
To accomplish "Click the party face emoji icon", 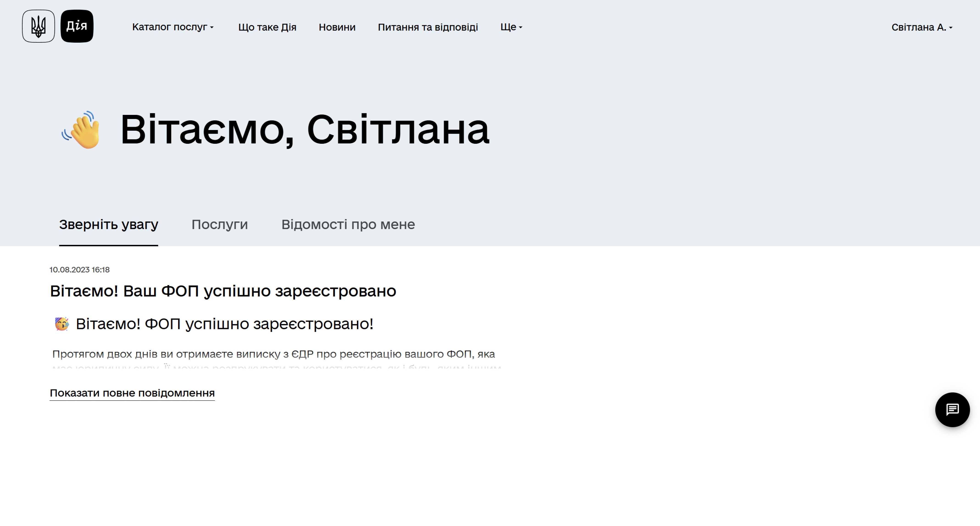I will point(62,324).
